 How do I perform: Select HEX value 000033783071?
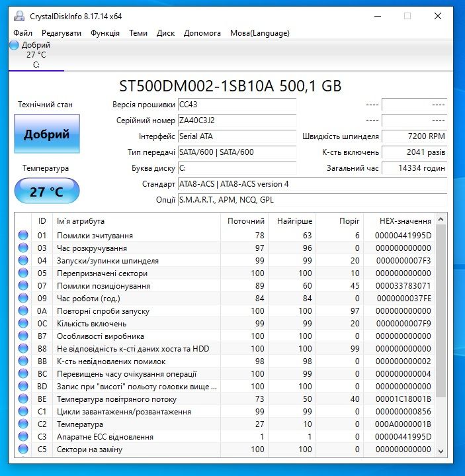403,285
